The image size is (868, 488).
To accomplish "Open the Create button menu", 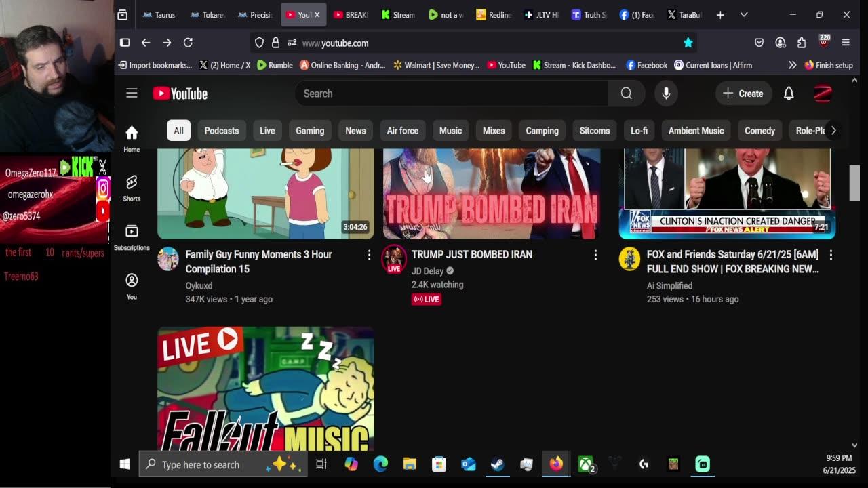I will 743,94.
